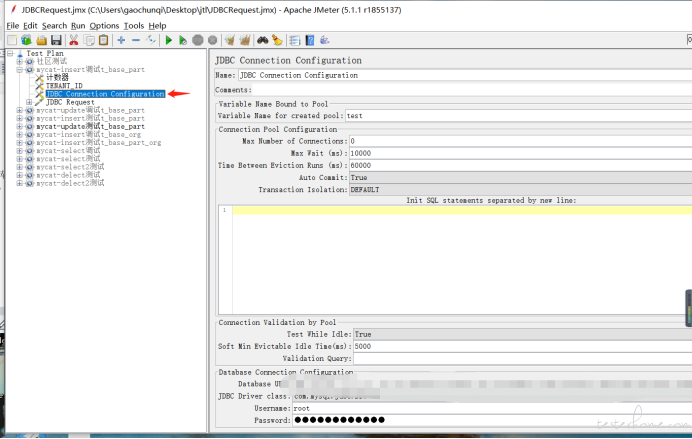This screenshot has width=692, height=439.
Task: Collapse the Test Plan root node
Action: 11,53
